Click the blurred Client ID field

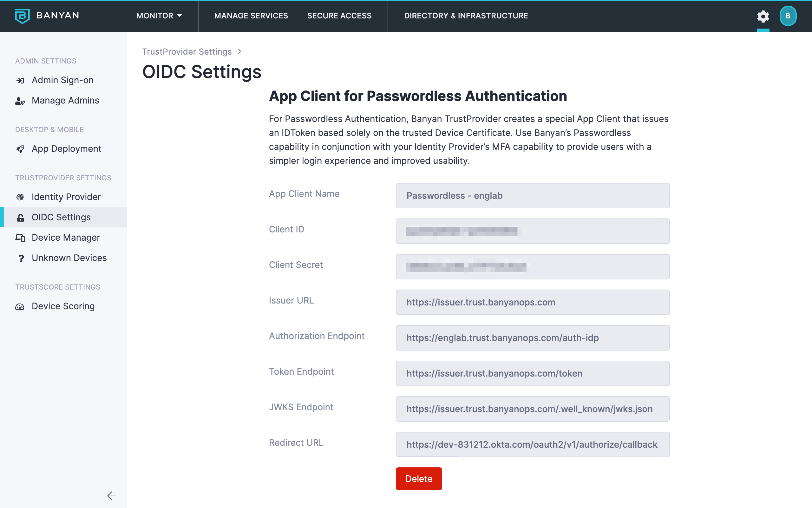click(x=533, y=231)
